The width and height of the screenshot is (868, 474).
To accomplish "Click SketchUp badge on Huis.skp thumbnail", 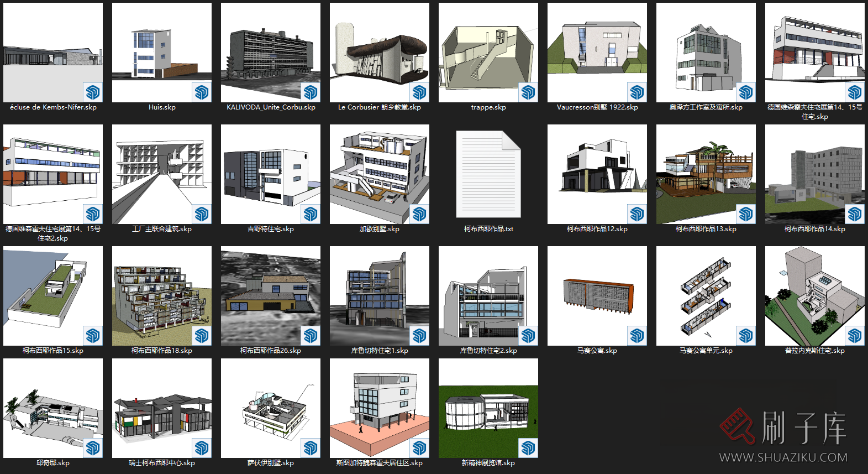I will [202, 92].
